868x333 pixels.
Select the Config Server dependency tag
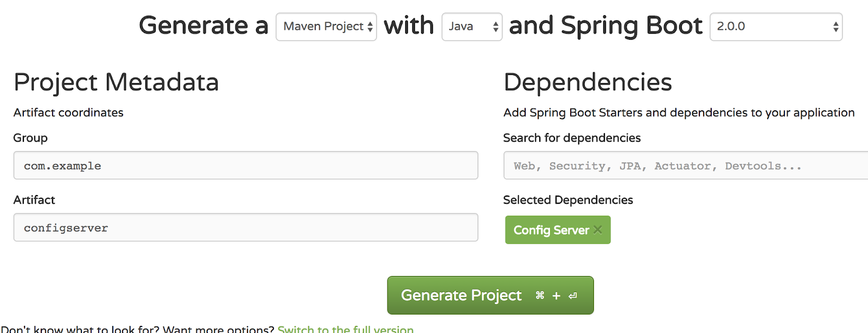tap(551, 230)
